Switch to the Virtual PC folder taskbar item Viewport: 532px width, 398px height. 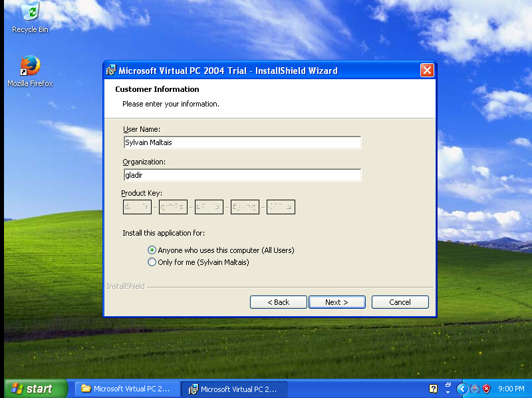tap(126, 389)
